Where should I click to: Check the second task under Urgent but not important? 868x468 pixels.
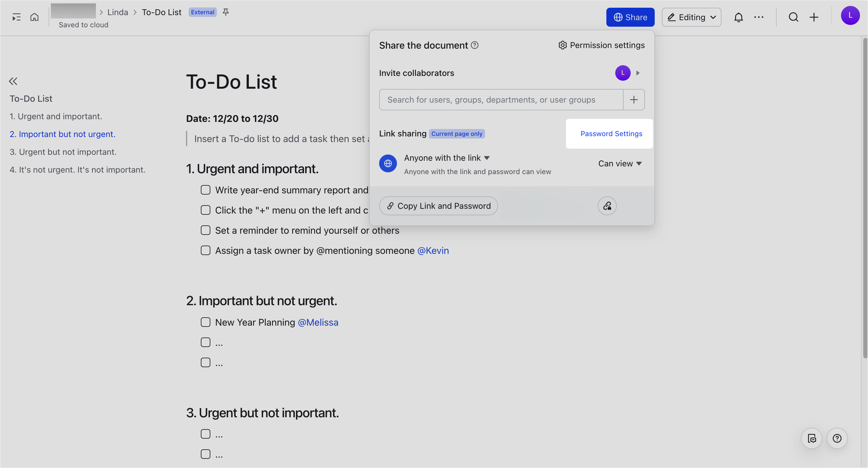[206, 455]
